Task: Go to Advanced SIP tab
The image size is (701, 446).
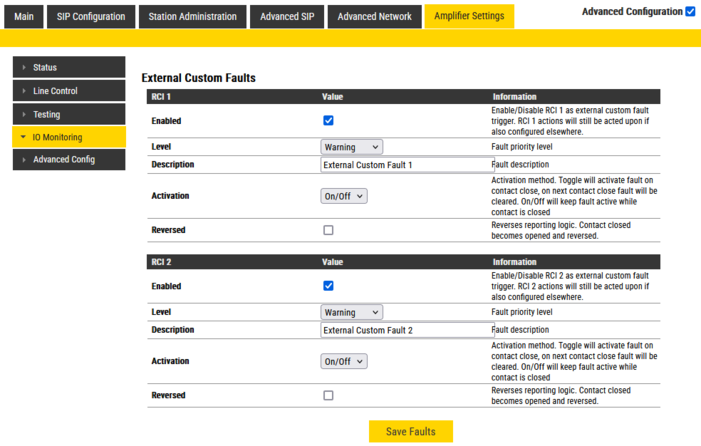Action: point(287,16)
